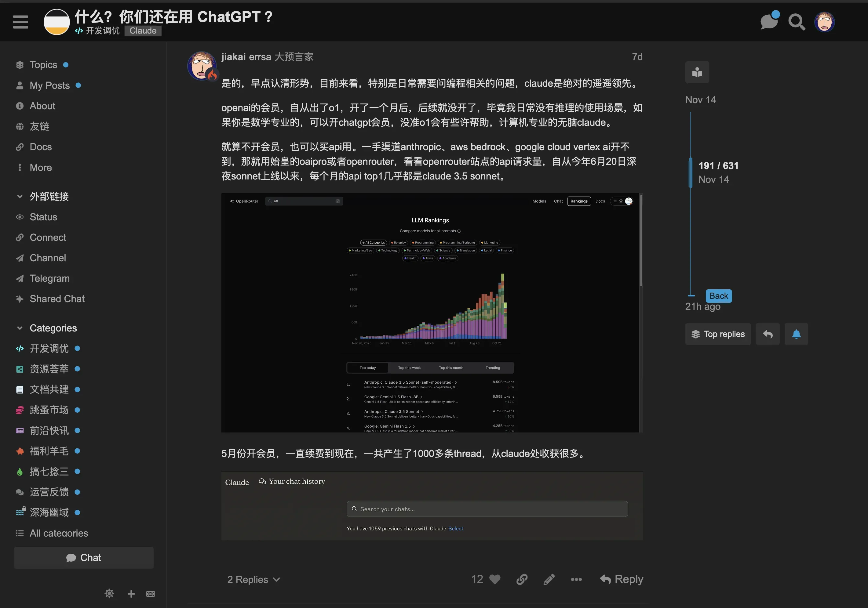Edit the post with pencil icon
Image resolution: width=868 pixels, height=608 pixels.
[x=549, y=580]
